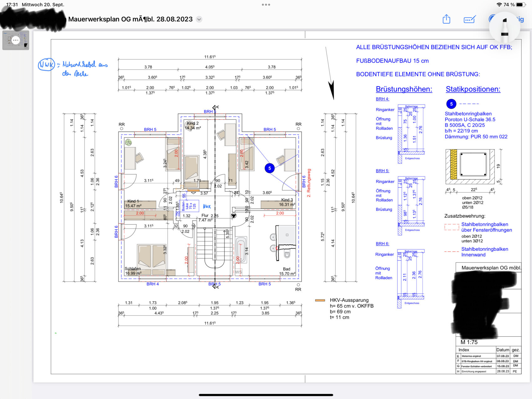Image resolution: width=532 pixels, height=399 pixels.
Task: Tap the Mauerwerksplan OG document title
Action: click(130, 19)
